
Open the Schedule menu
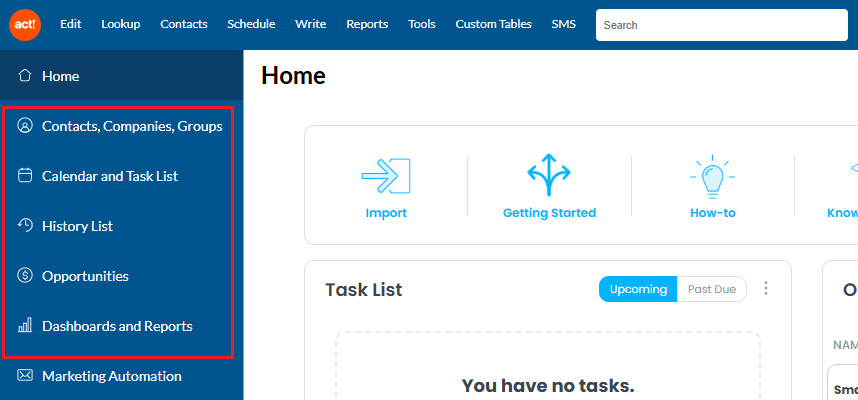point(251,24)
